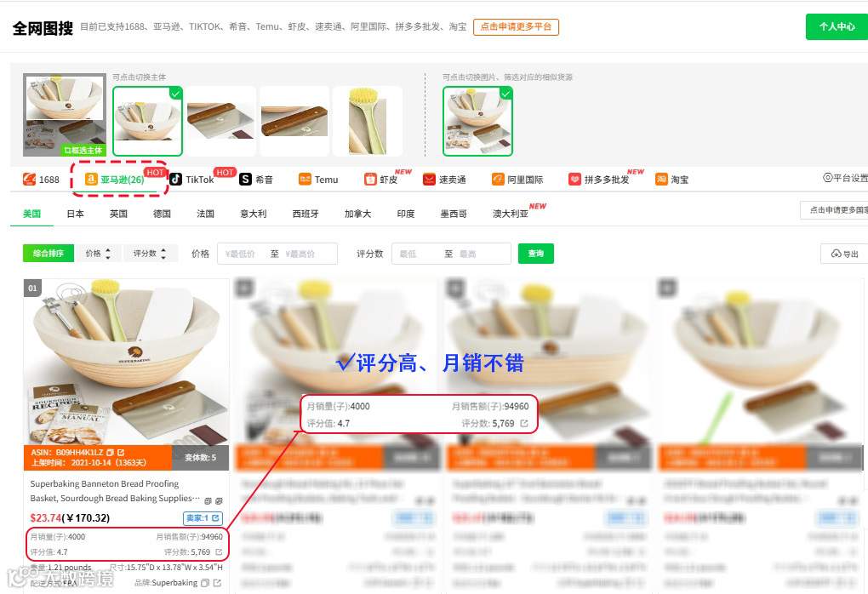The height and width of the screenshot is (594, 868).
Task: Select the TikTok platform icon
Action: (175, 179)
